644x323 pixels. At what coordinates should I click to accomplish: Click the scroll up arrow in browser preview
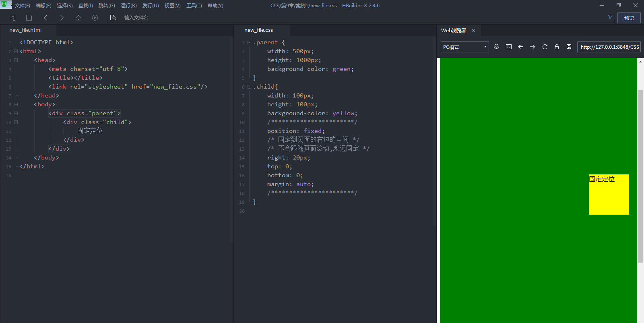pyautogui.click(x=640, y=62)
